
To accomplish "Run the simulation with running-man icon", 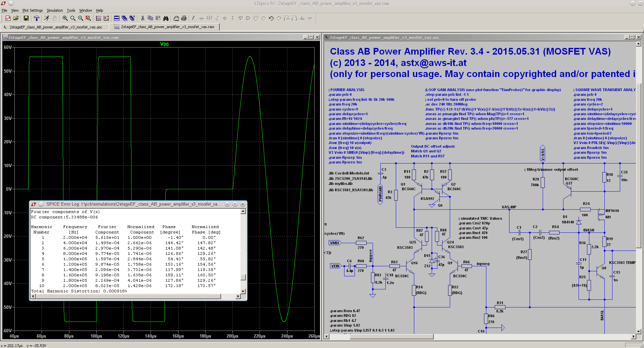I will click(47, 18).
